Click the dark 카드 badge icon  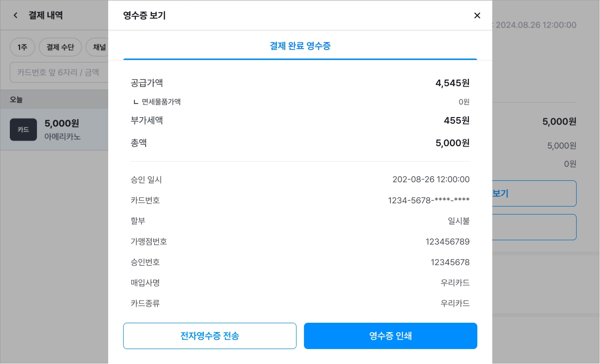[23, 130]
